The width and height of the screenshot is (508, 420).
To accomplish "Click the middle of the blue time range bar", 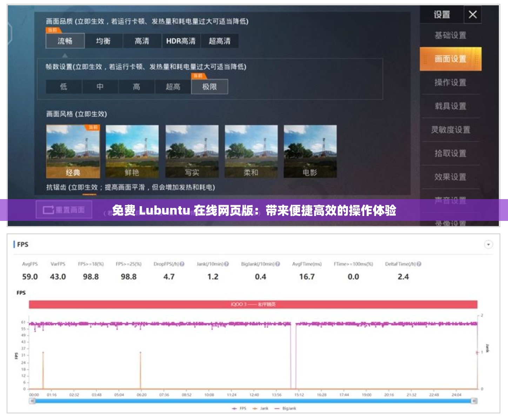I will pos(253,401).
